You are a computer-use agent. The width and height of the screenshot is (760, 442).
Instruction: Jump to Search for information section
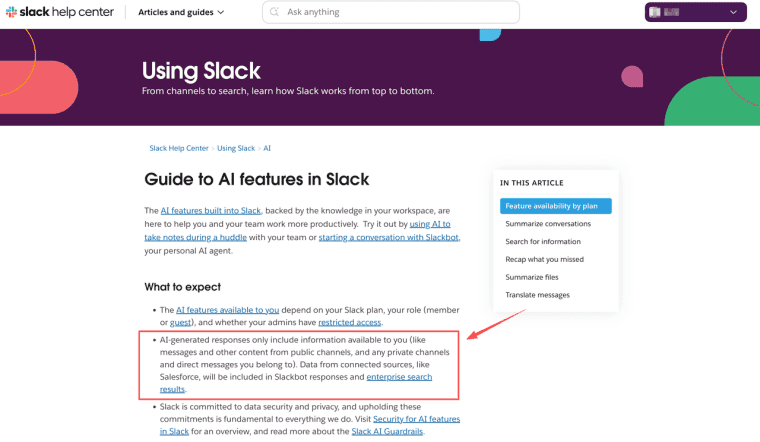point(543,242)
